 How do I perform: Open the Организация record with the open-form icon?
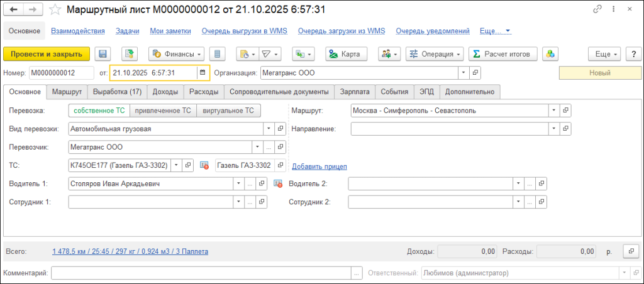pyautogui.click(x=475, y=73)
